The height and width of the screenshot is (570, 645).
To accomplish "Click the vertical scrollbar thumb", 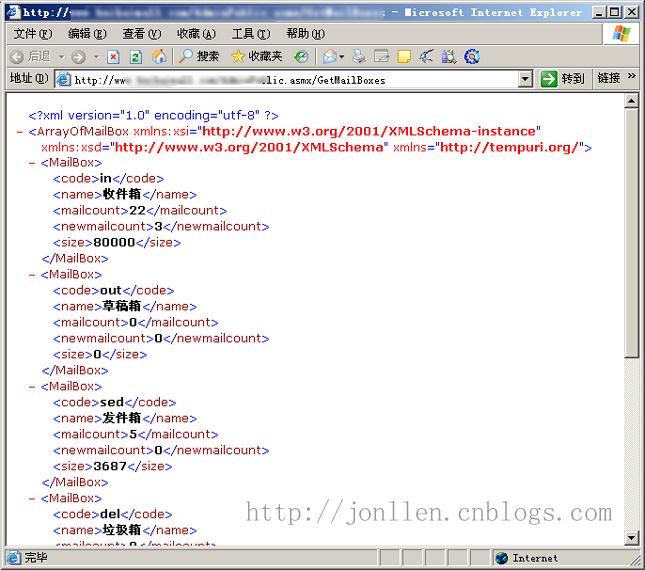I will (631, 233).
